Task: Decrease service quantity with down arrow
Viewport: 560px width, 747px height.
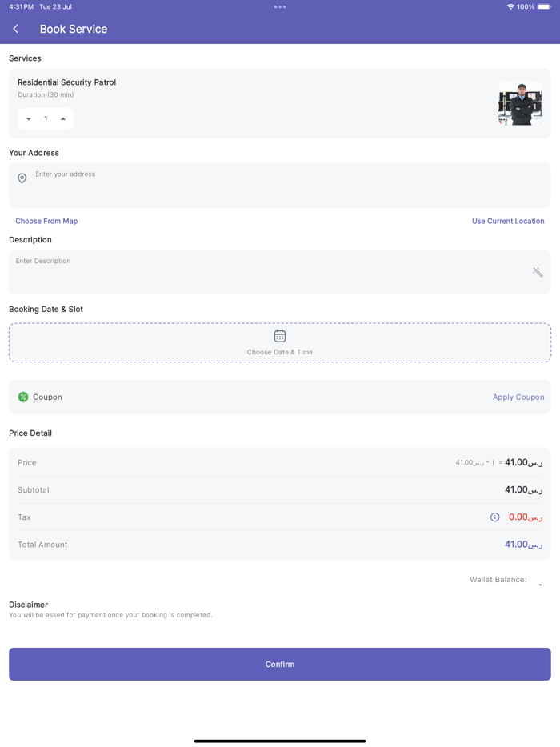Action: coord(29,119)
